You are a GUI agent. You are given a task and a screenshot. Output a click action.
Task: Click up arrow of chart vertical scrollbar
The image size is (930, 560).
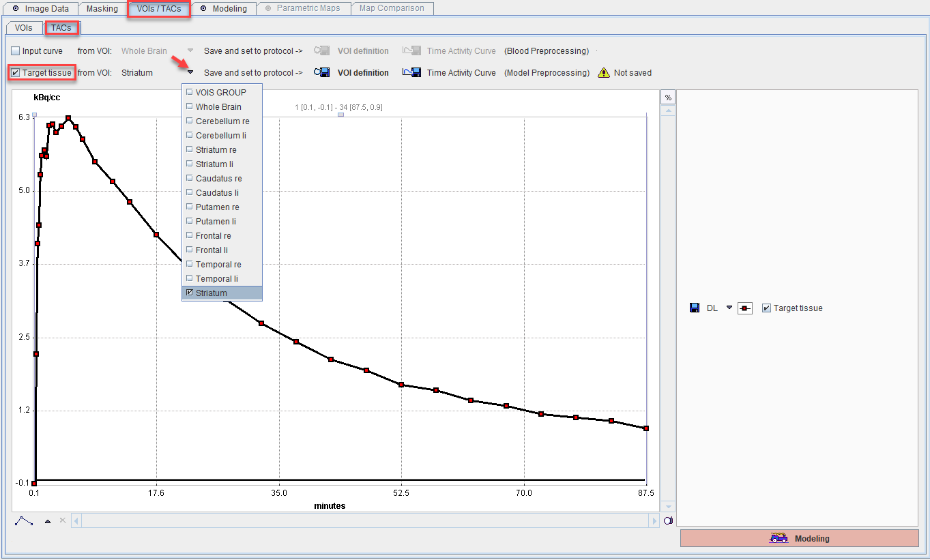[668, 110]
